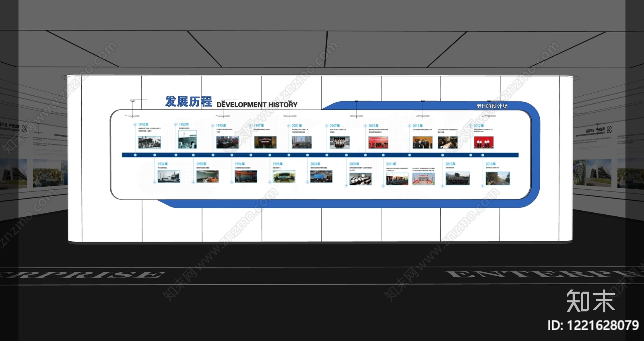The height and width of the screenshot is (341, 644).
Task: Click the photo under 2015年
Action: coord(458,179)
